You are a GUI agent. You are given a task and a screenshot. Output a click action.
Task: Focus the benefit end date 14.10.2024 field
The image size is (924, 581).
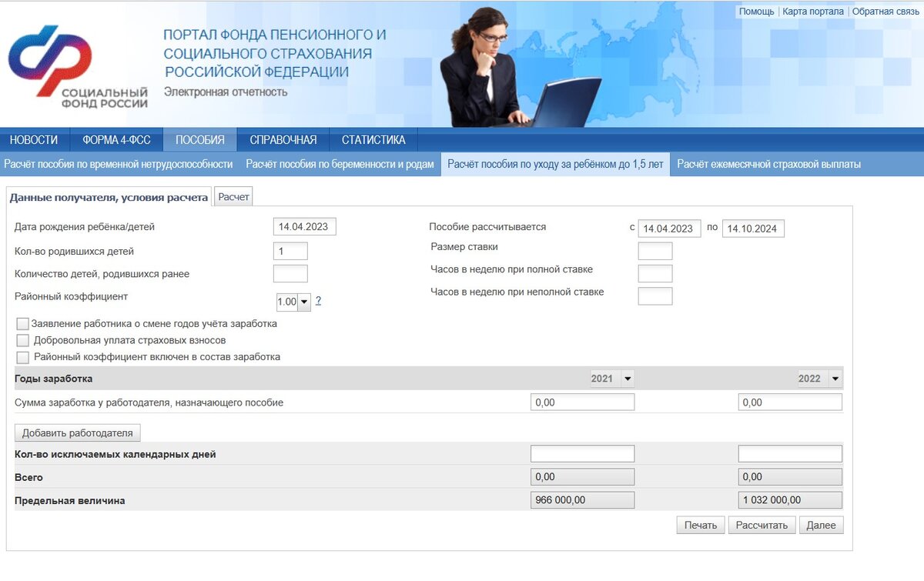coord(753,229)
